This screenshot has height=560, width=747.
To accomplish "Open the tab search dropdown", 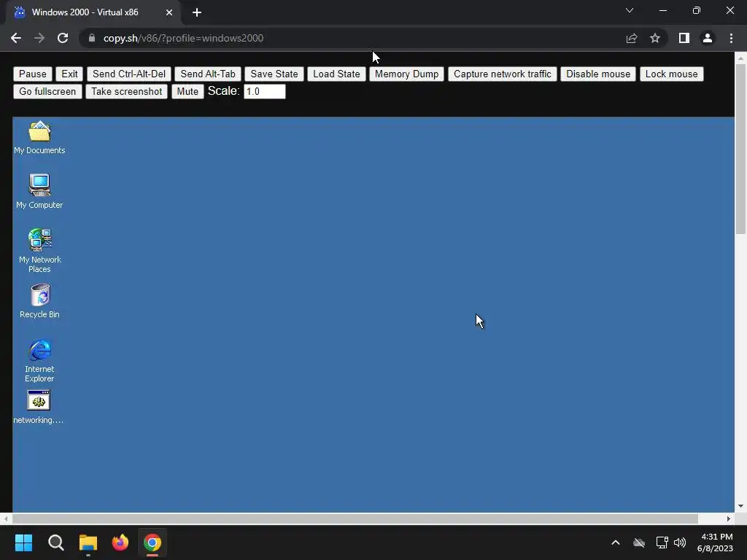I will click(x=630, y=10).
